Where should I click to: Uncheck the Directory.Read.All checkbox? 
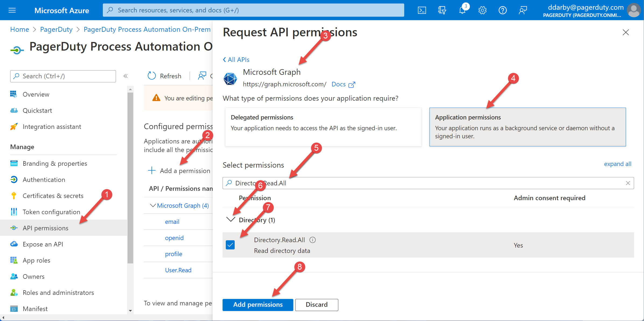(230, 245)
